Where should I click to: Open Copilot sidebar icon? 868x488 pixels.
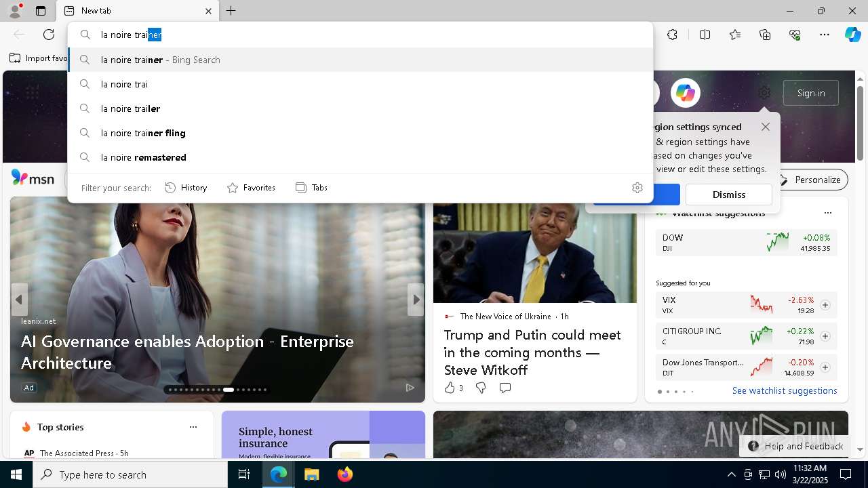click(x=852, y=35)
